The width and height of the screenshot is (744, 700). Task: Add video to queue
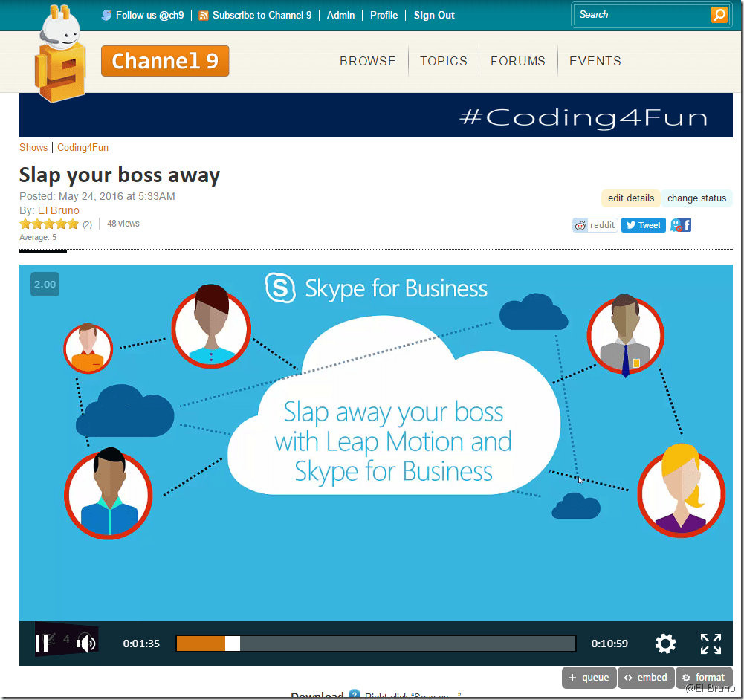589,678
